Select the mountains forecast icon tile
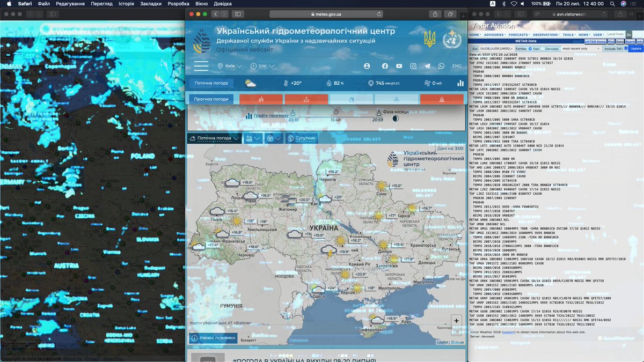 351,99
